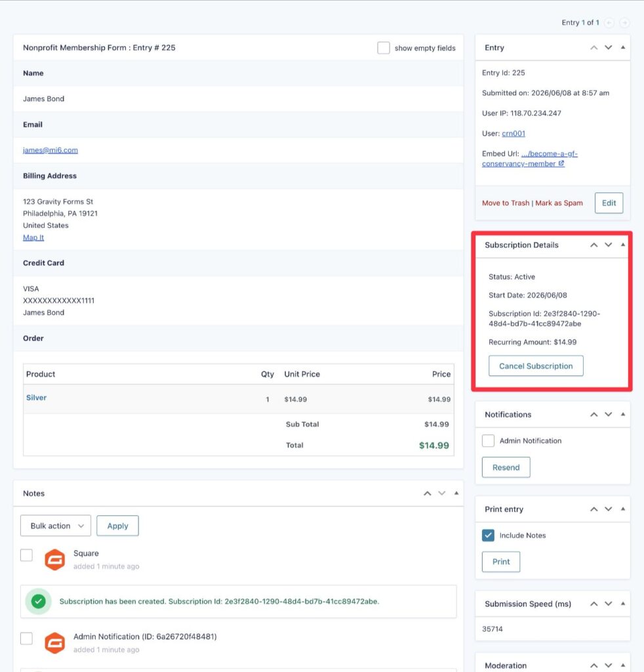Image resolution: width=644 pixels, height=672 pixels.
Task: Move this entry to Trash
Action: (506, 203)
